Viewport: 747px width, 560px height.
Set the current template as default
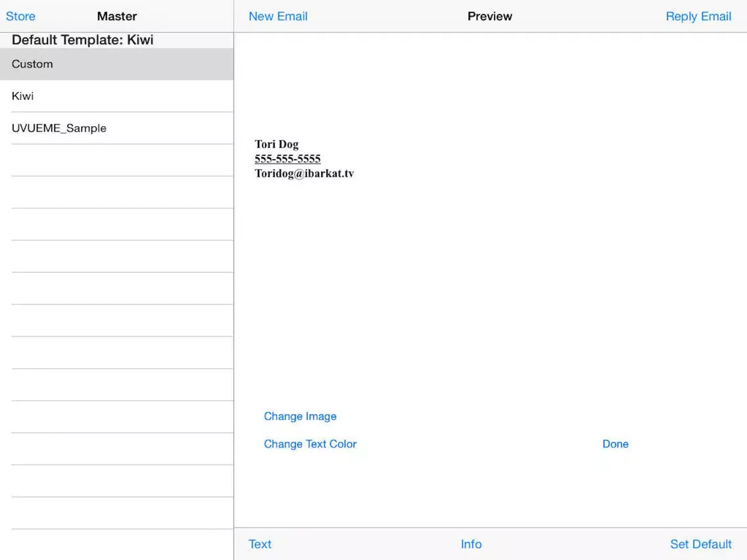coord(700,544)
